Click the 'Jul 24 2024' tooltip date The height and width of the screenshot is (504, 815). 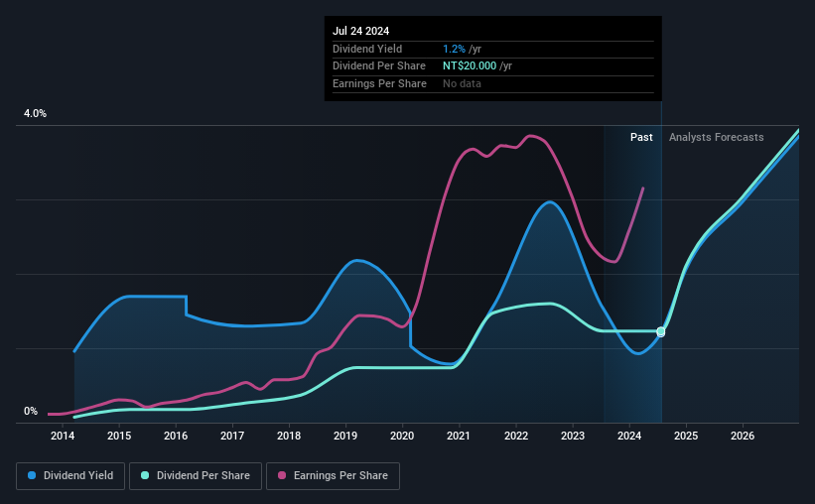tap(360, 31)
